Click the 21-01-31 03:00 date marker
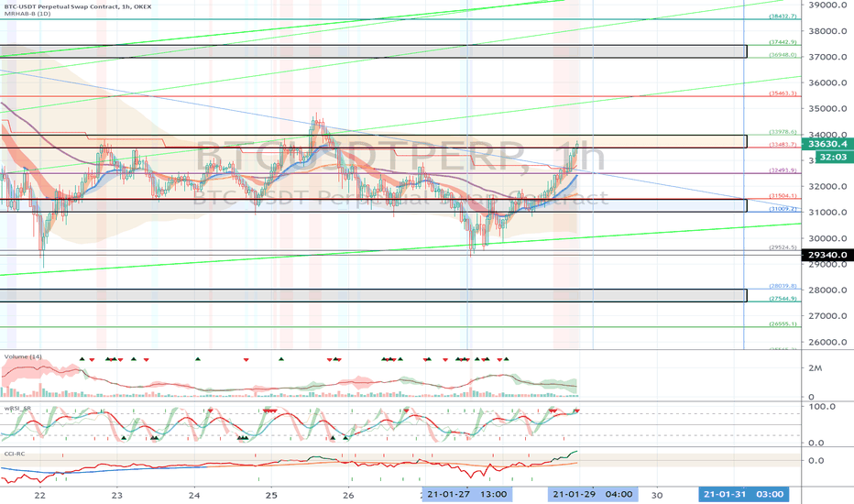This screenshot has width=854, height=504. pos(744,494)
